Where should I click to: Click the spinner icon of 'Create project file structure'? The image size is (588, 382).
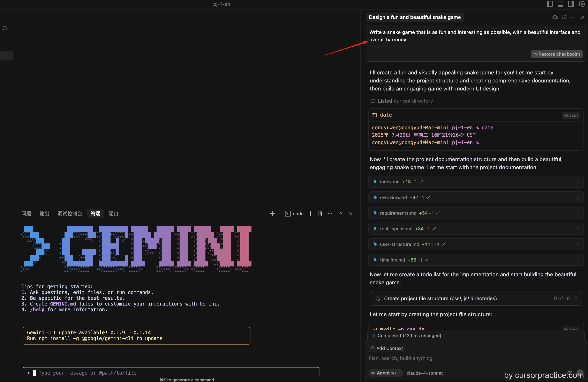pos(378,299)
